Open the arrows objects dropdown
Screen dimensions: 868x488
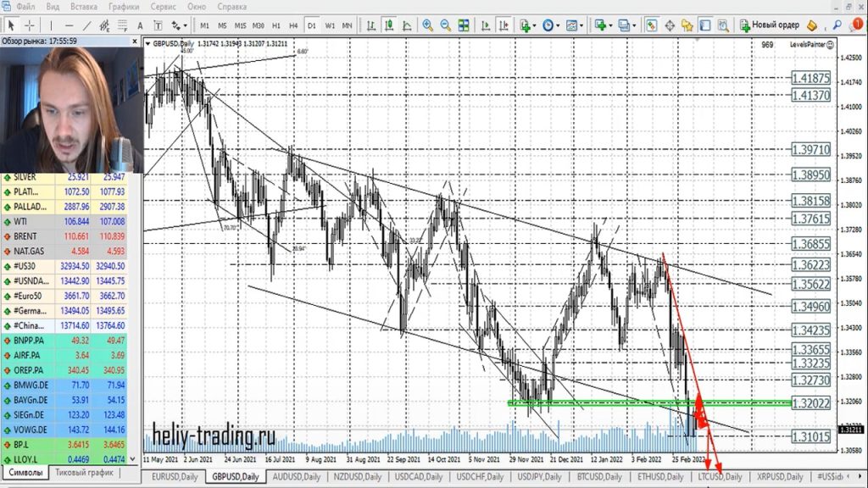pyautogui.click(x=180, y=25)
